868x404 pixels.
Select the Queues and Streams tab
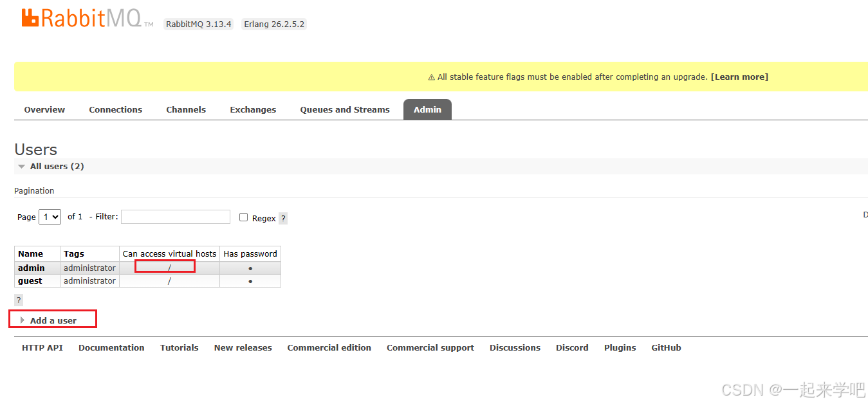[x=345, y=110]
